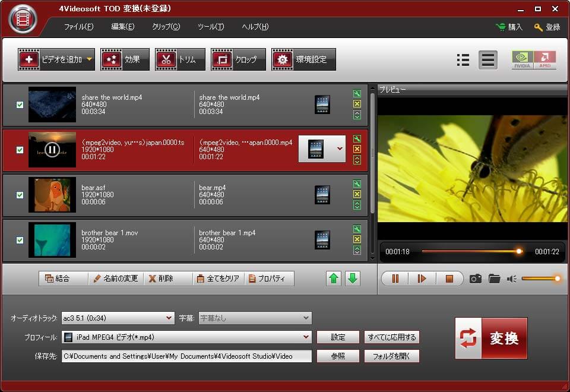Viewport: 570px width, 392px height.
Task: Remove share the world.mp4 with X icon
Action: [x=357, y=104]
